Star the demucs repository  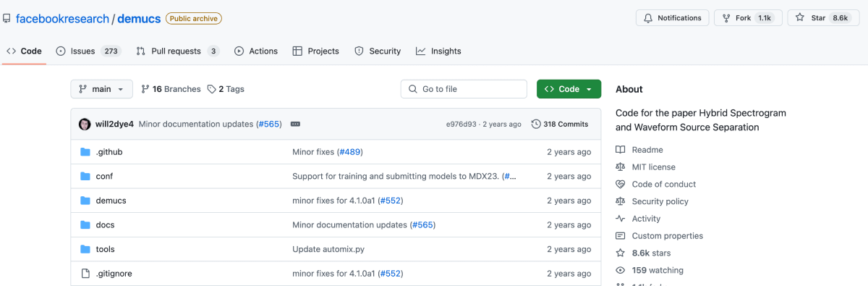pos(823,18)
